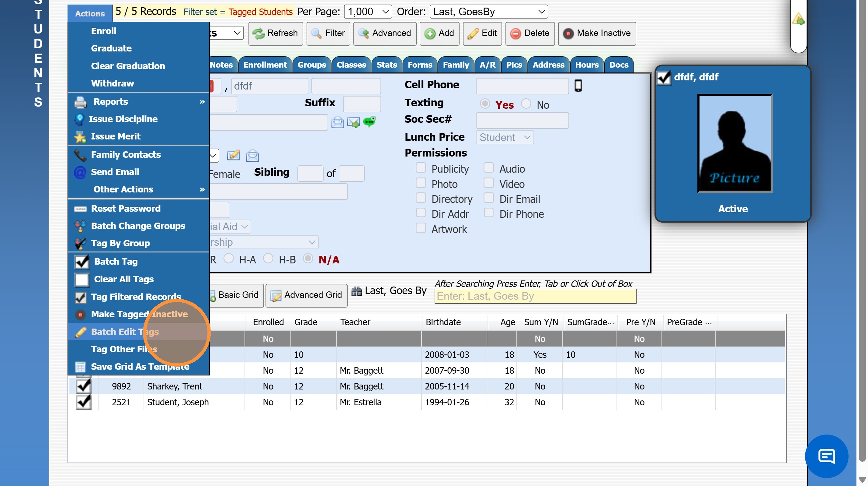Viewport: 868px width, 486px height.
Task: Click the green chat bubble texting icon
Action: 370,121
